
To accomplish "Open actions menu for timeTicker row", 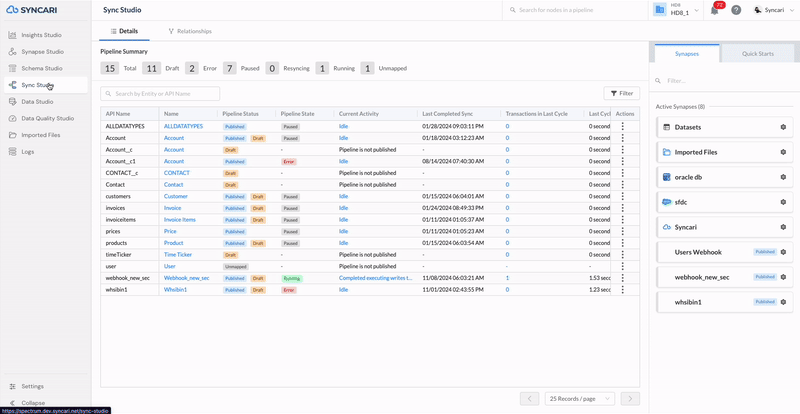I will 622,255.
